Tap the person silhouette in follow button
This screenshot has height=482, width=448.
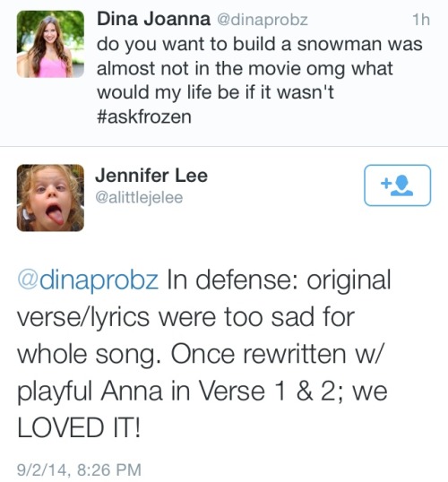403,185
